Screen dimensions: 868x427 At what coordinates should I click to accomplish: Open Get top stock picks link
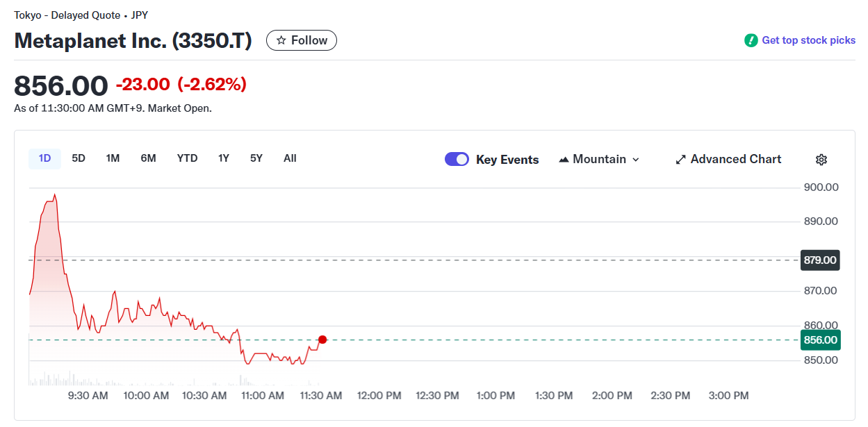pyautogui.click(x=808, y=40)
